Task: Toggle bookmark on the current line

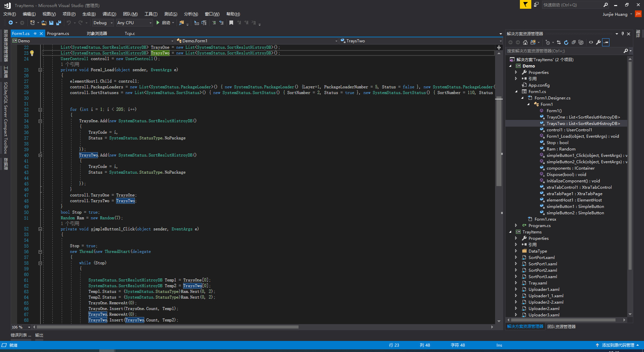Action: coord(231,23)
